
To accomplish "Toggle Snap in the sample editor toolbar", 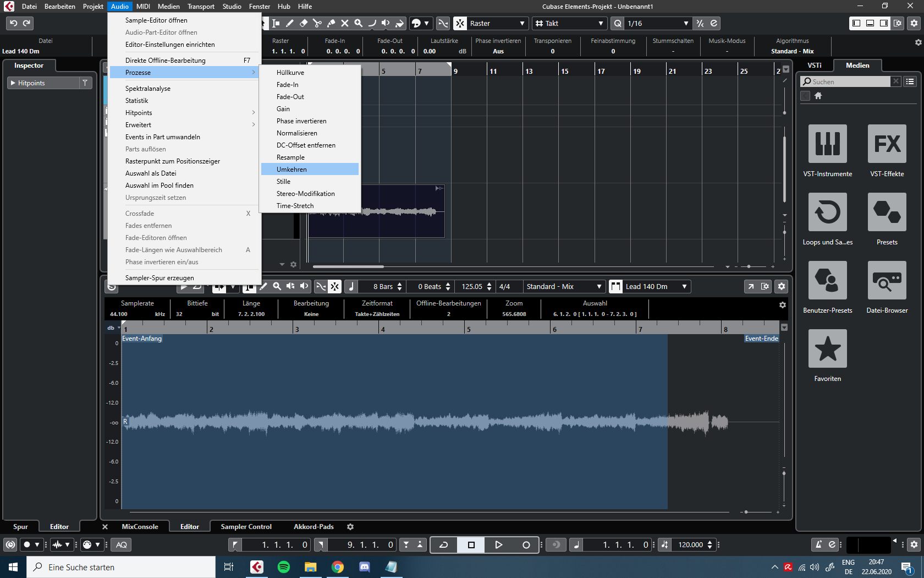I will 334,287.
